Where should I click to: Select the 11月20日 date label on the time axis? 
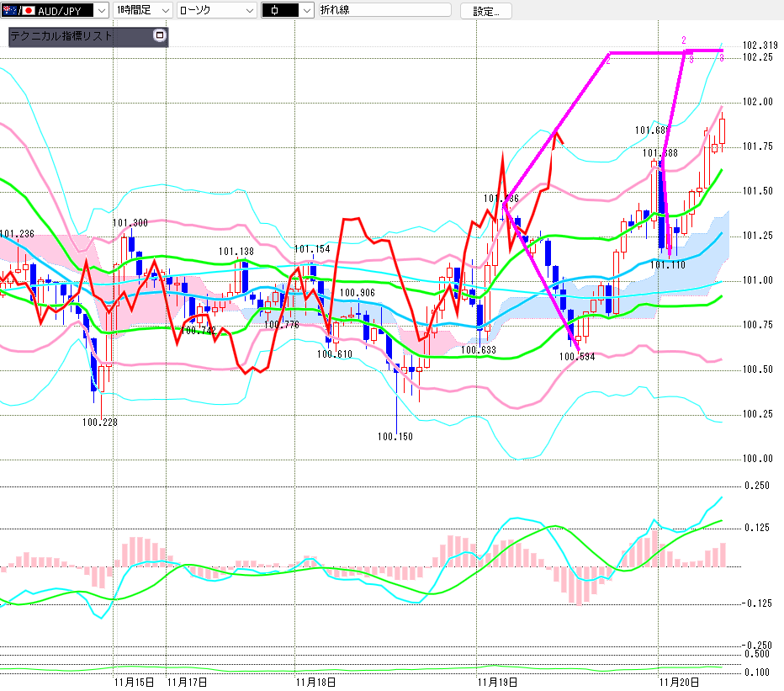[679, 682]
